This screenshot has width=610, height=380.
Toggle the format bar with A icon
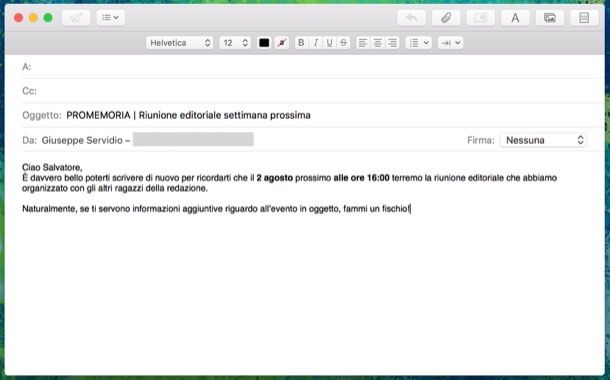(515, 18)
